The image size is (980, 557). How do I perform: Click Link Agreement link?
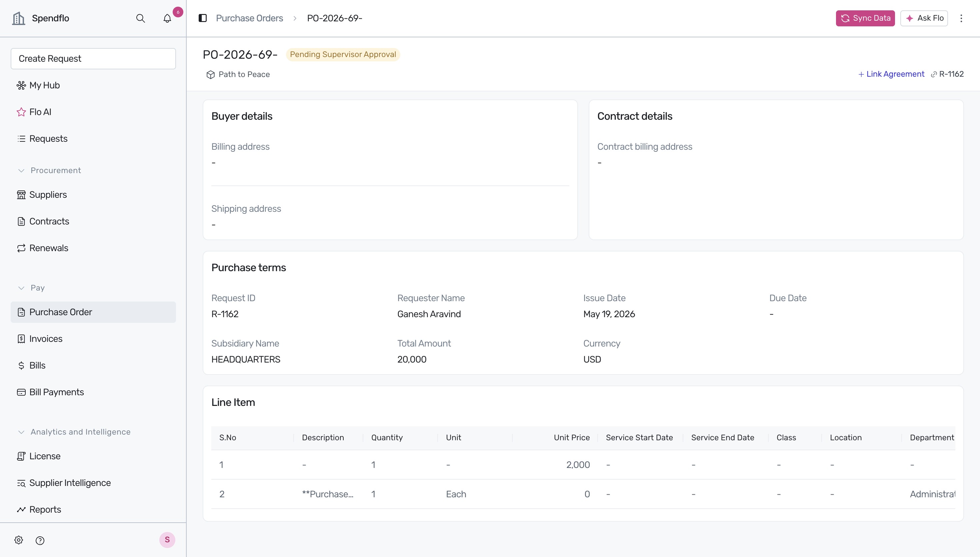[891, 74]
